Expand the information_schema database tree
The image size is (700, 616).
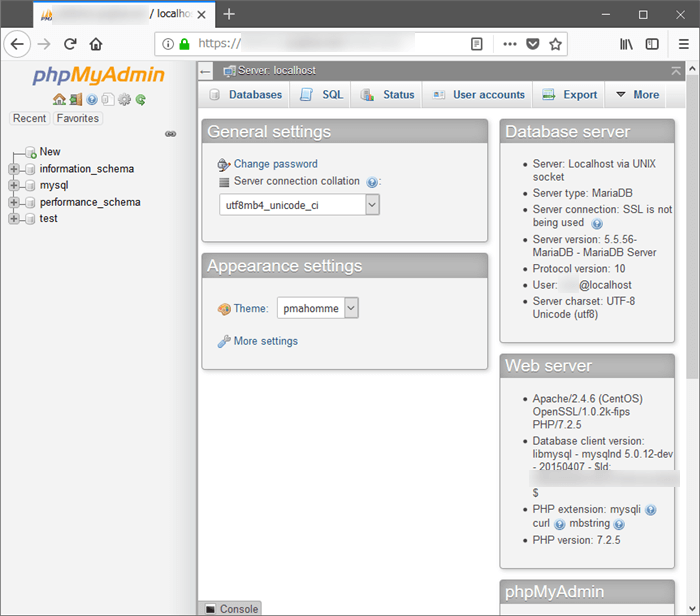coord(14,169)
